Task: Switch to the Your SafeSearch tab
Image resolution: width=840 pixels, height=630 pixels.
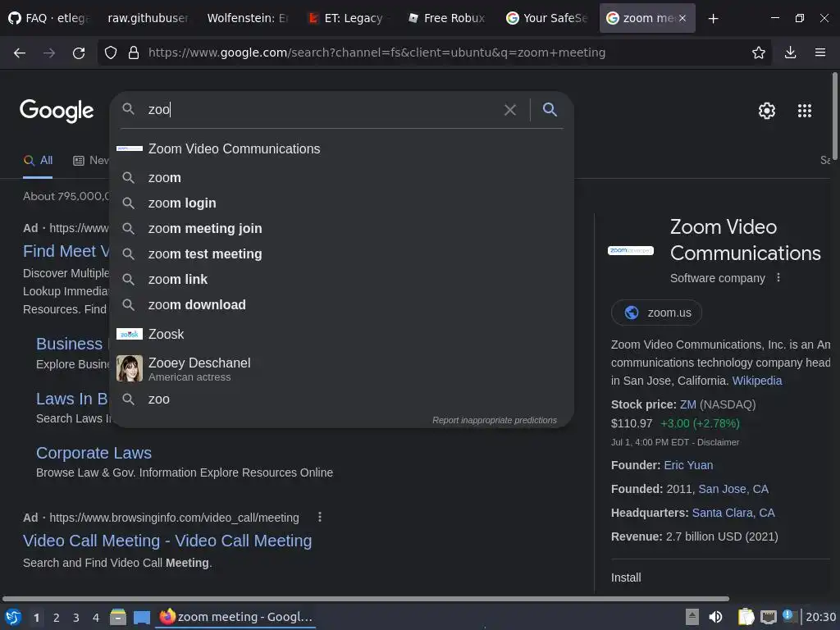Action: click(x=546, y=18)
